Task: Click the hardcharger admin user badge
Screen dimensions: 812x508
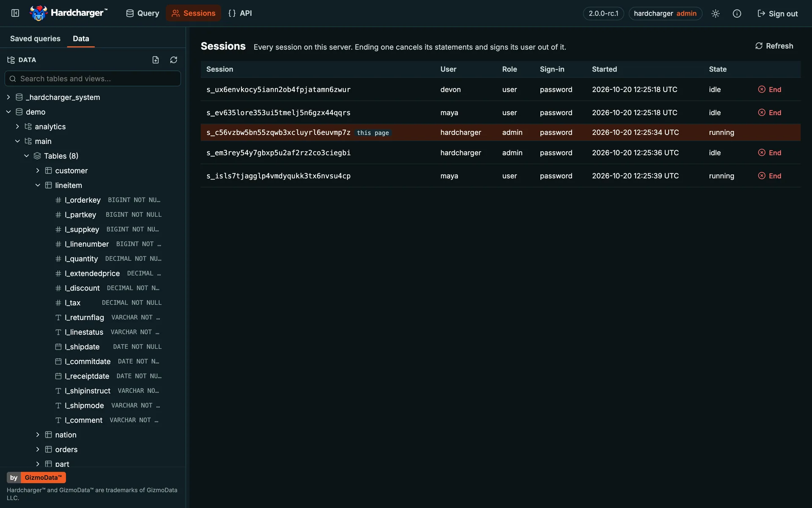Action: pos(665,14)
